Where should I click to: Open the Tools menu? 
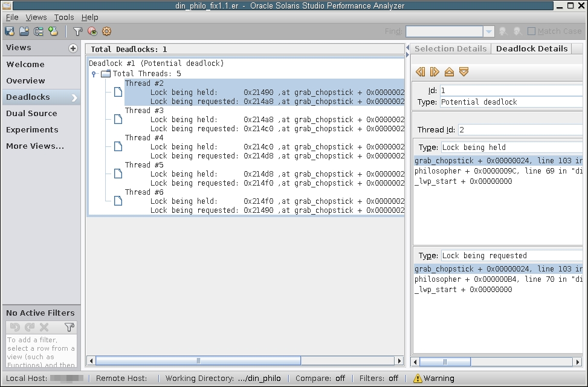pos(64,18)
